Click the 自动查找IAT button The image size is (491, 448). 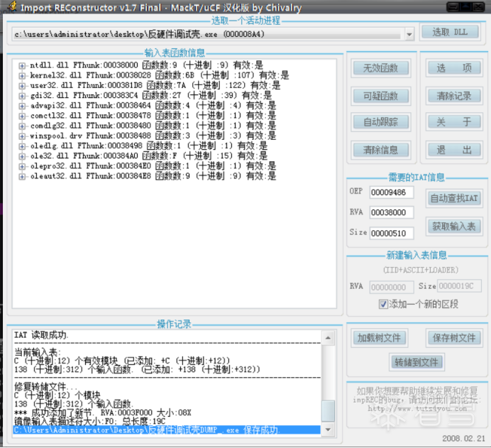(454, 198)
